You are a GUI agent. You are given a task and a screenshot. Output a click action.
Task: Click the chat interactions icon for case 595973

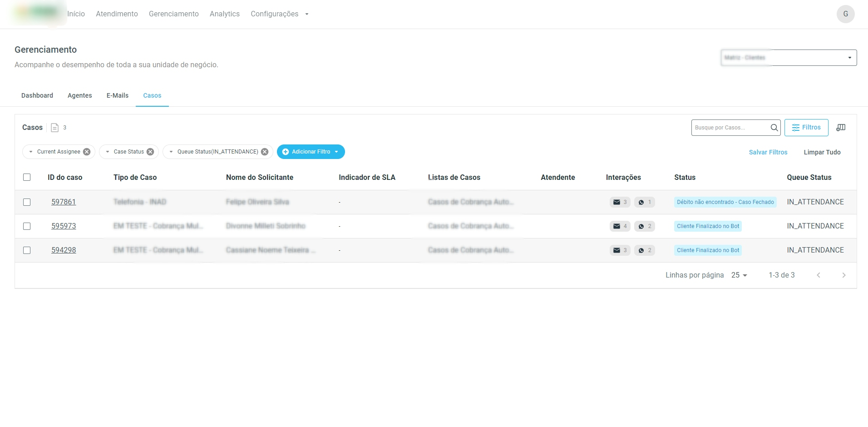641,226
